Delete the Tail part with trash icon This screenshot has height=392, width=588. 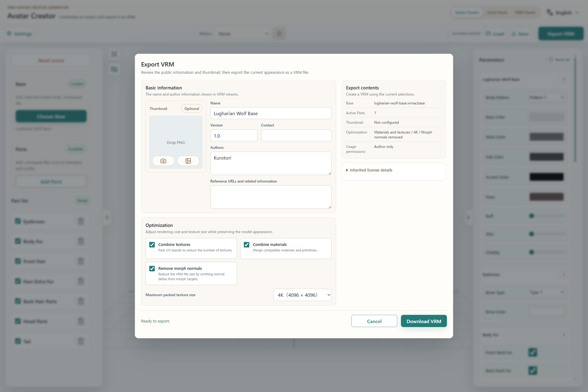point(81,341)
